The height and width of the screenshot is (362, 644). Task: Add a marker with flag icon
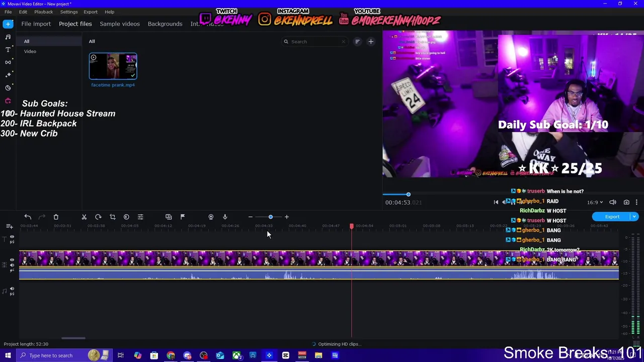click(x=183, y=217)
